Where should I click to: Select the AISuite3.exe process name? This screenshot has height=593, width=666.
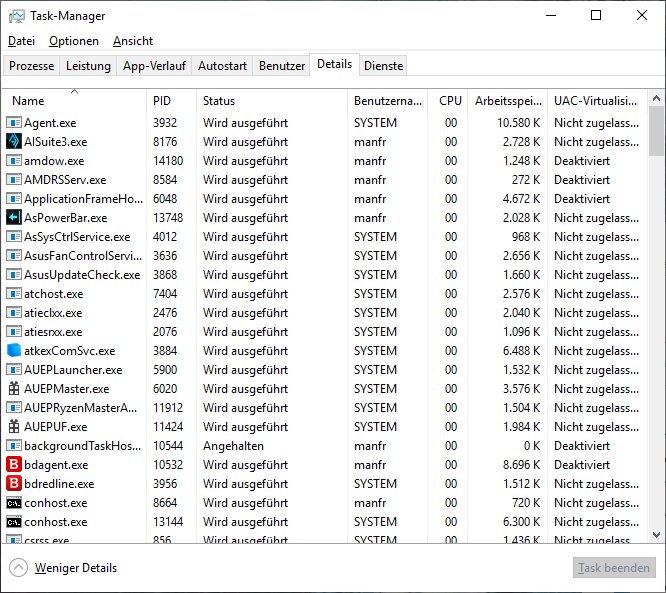(x=56, y=142)
